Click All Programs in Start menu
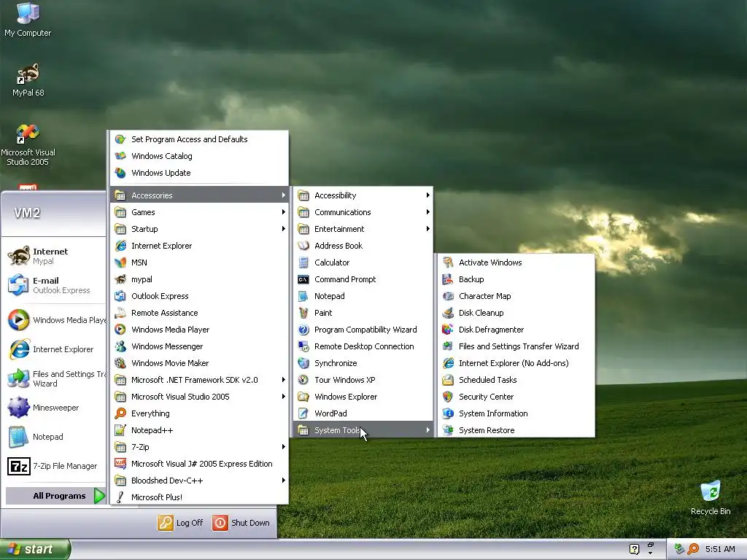The image size is (747, 560). pos(55,496)
